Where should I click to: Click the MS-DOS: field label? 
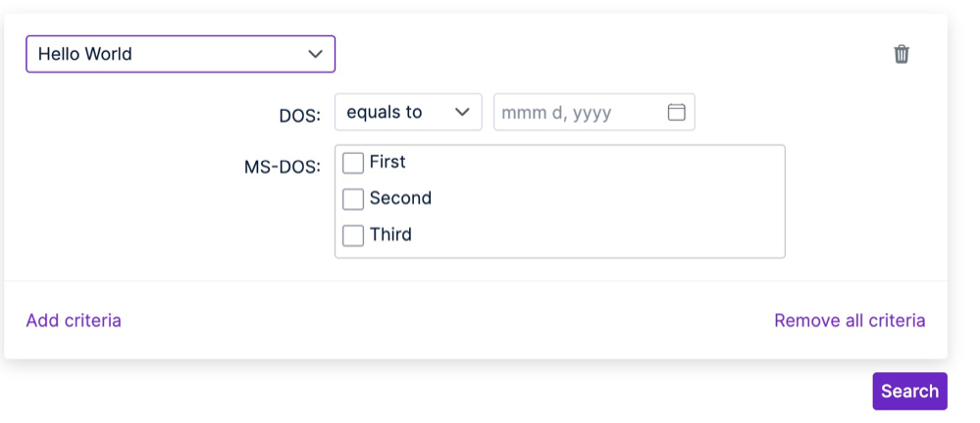click(x=282, y=167)
